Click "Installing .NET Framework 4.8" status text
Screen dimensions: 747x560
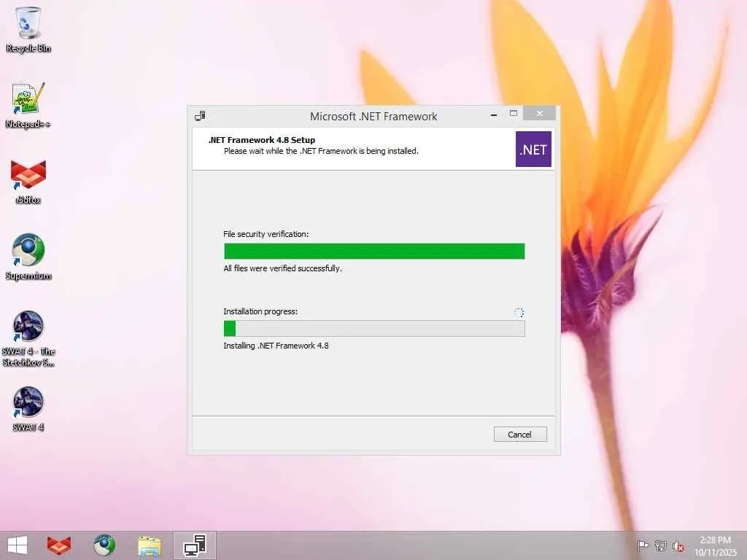276,346
